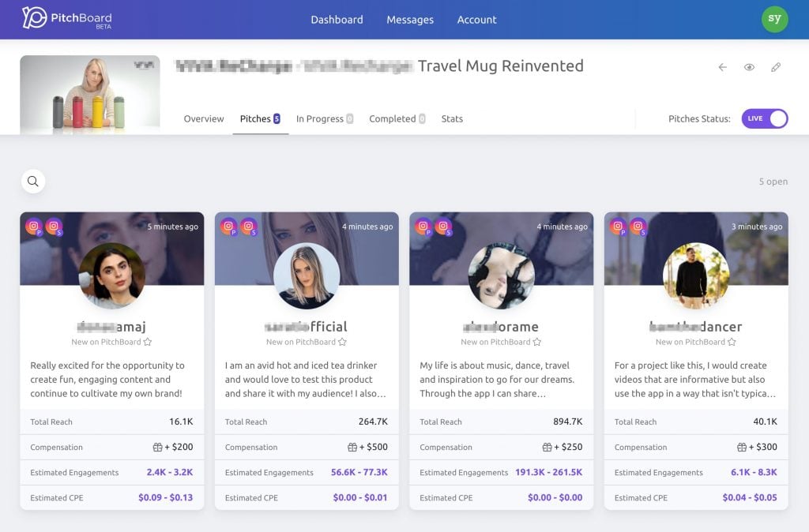Viewport: 809px width, 532px height.
Task: Open Dashboard from top navigation
Action: click(x=337, y=20)
